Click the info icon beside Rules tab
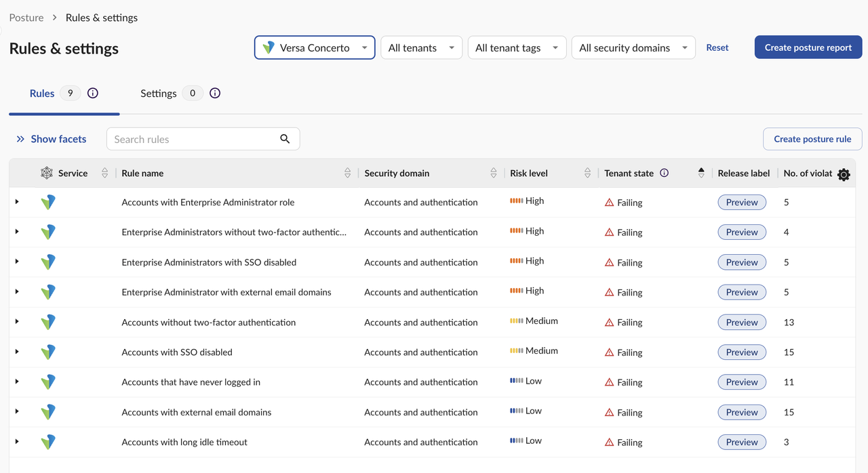The width and height of the screenshot is (868, 473). click(x=93, y=94)
